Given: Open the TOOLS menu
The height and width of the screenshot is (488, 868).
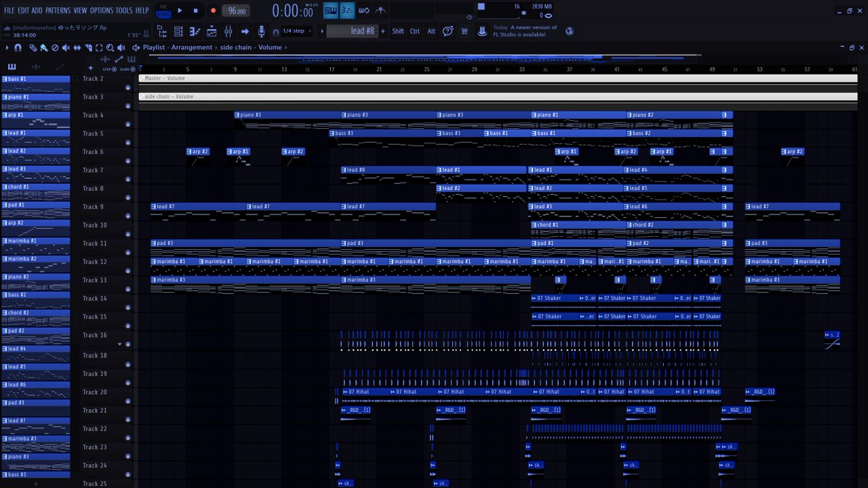Looking at the screenshot, I should (x=124, y=11).
